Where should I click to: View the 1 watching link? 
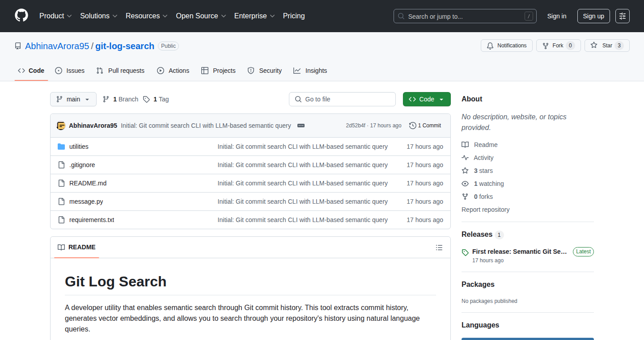[x=483, y=184]
